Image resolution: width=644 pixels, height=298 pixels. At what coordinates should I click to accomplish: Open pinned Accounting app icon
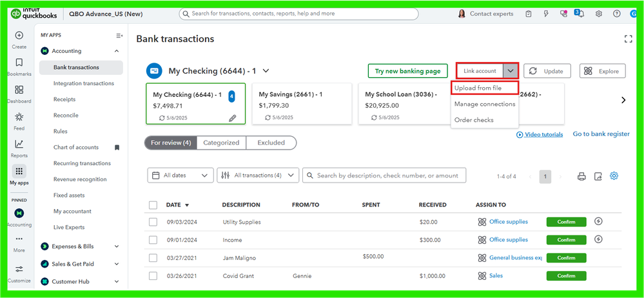(19, 213)
